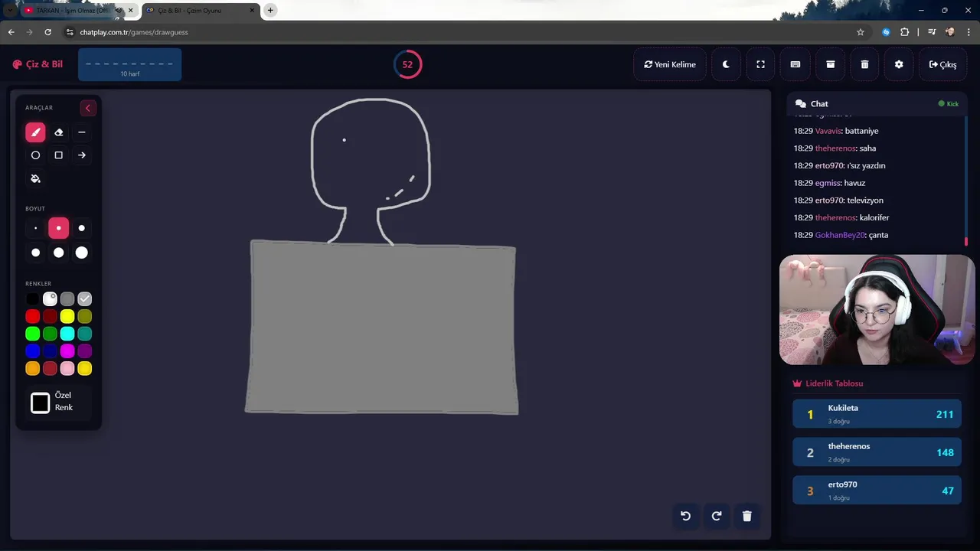Pick the dark gray color swatch
The height and width of the screenshot is (551, 980).
(67, 299)
